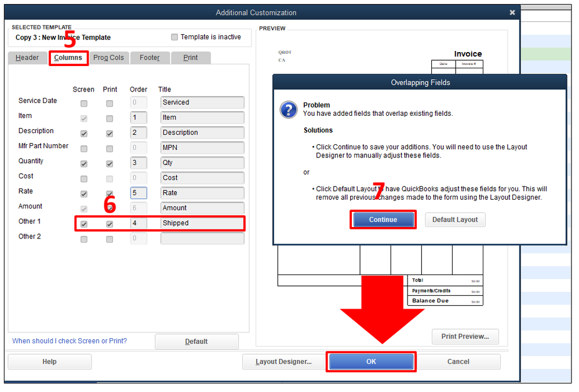Image resolution: width=579 pixels, height=392 pixels.
Task: Click the 'MPN' title field
Action: coord(202,148)
